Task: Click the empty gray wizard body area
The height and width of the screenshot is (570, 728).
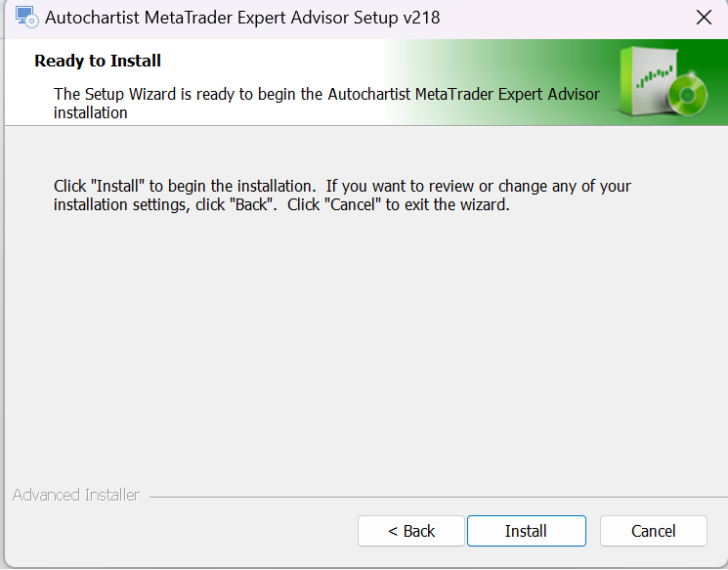Action: click(363, 348)
